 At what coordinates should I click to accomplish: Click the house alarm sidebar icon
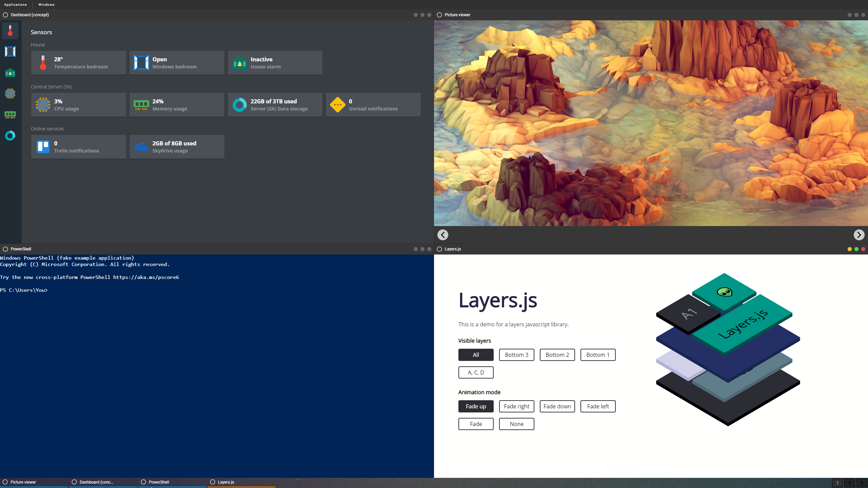tap(10, 73)
